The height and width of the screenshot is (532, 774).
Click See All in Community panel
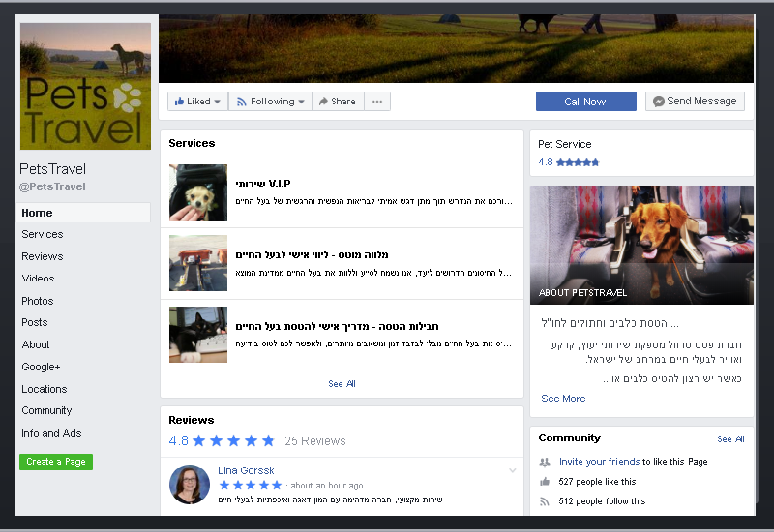pos(731,439)
